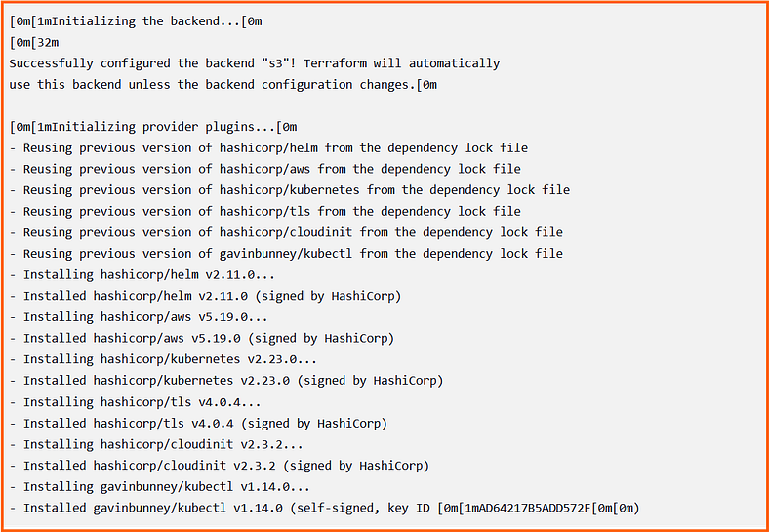The height and width of the screenshot is (532, 769).
Task: Click the 'Reusing gavinbunney/kubectl' lock file line
Action: pos(286,254)
